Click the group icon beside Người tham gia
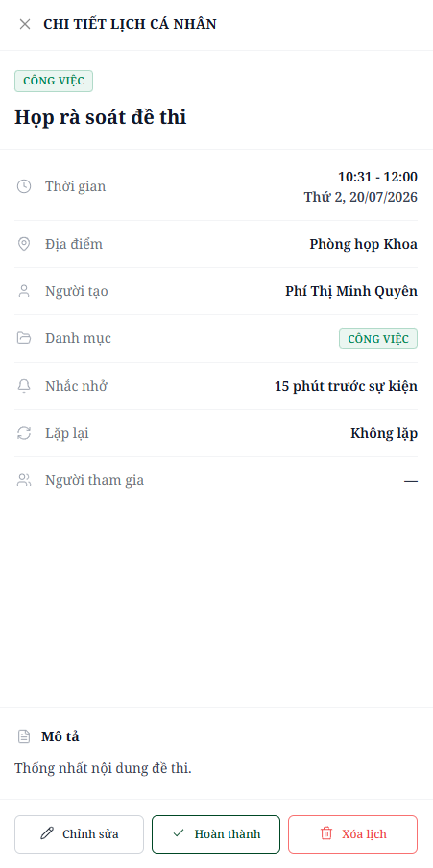Image resolution: width=433 pixels, height=868 pixels. [x=24, y=480]
